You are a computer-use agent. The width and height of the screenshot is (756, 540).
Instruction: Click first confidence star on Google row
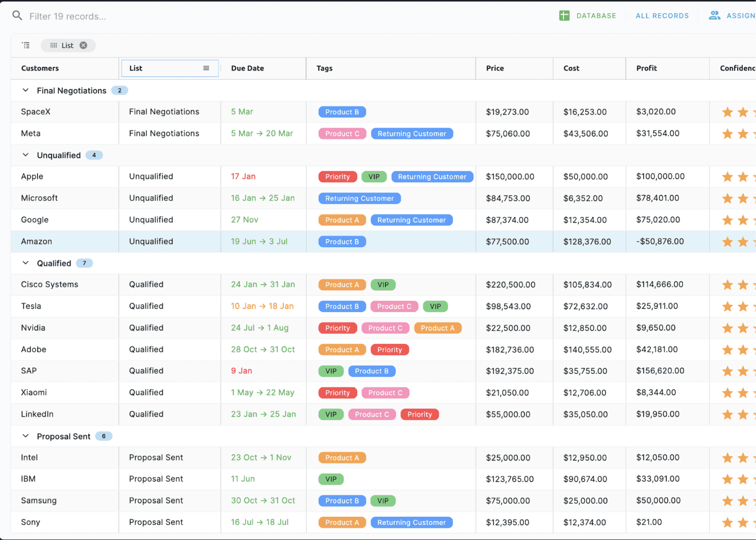(728, 220)
